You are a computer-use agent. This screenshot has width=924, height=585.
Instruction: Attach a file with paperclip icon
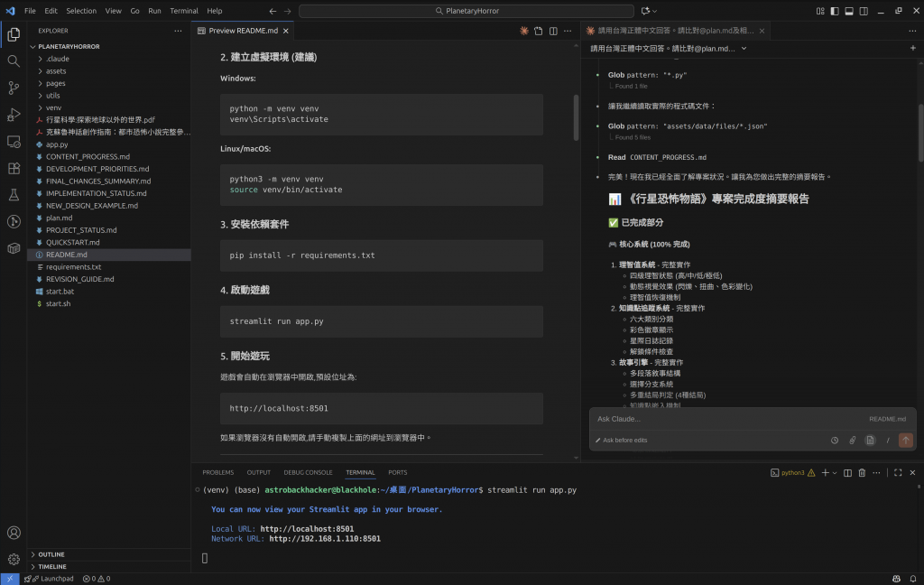point(852,440)
